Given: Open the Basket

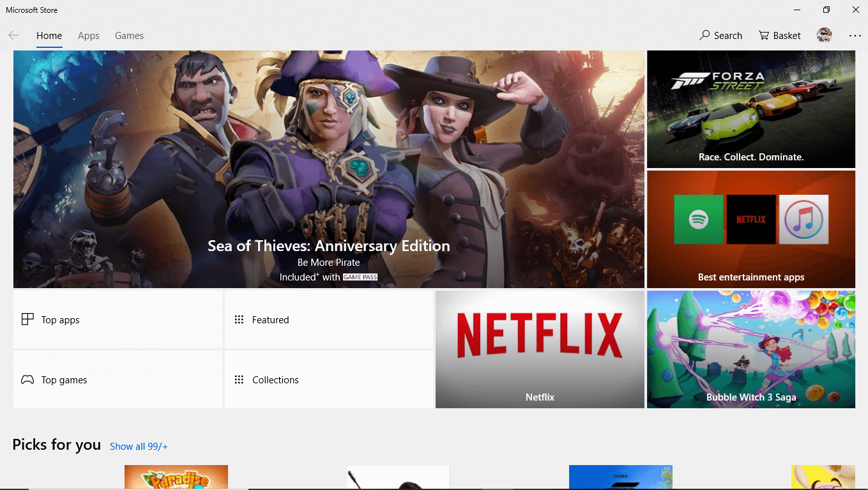Looking at the screenshot, I should [x=779, y=36].
